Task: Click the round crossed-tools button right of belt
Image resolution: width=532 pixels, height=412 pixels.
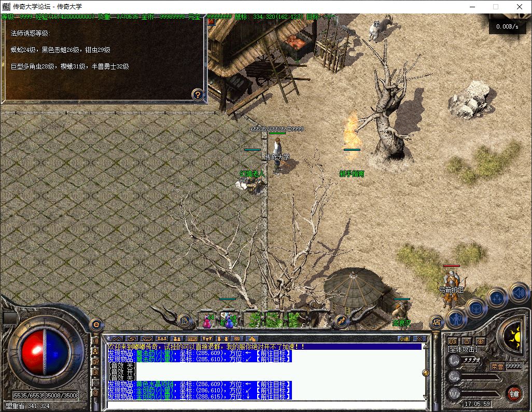Action: (x=341, y=321)
